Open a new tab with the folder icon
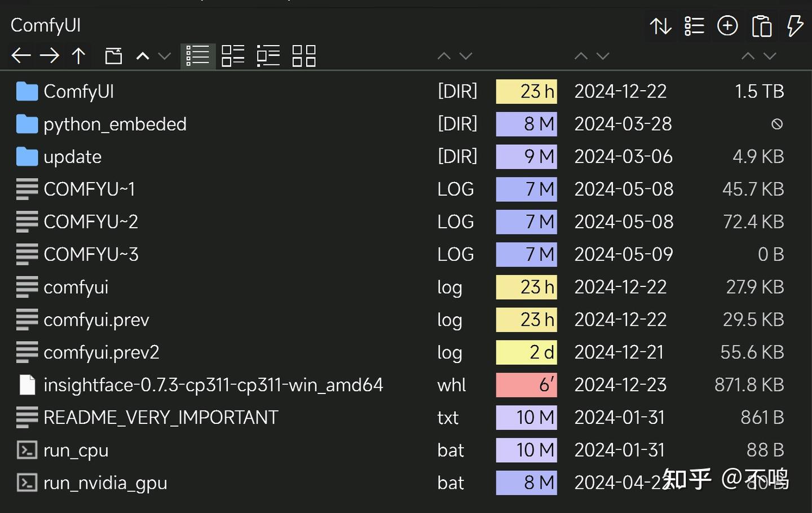This screenshot has width=812, height=513. (x=113, y=55)
